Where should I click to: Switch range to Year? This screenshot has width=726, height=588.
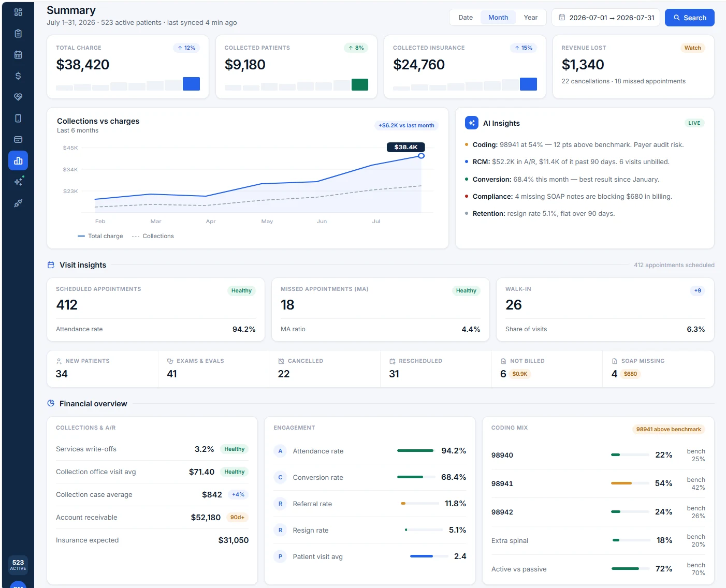pos(531,18)
